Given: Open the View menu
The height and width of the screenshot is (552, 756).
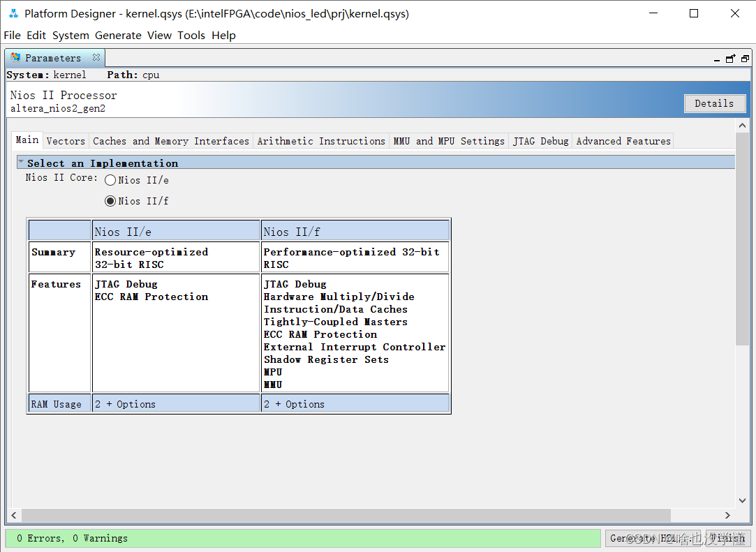Looking at the screenshot, I should (160, 35).
